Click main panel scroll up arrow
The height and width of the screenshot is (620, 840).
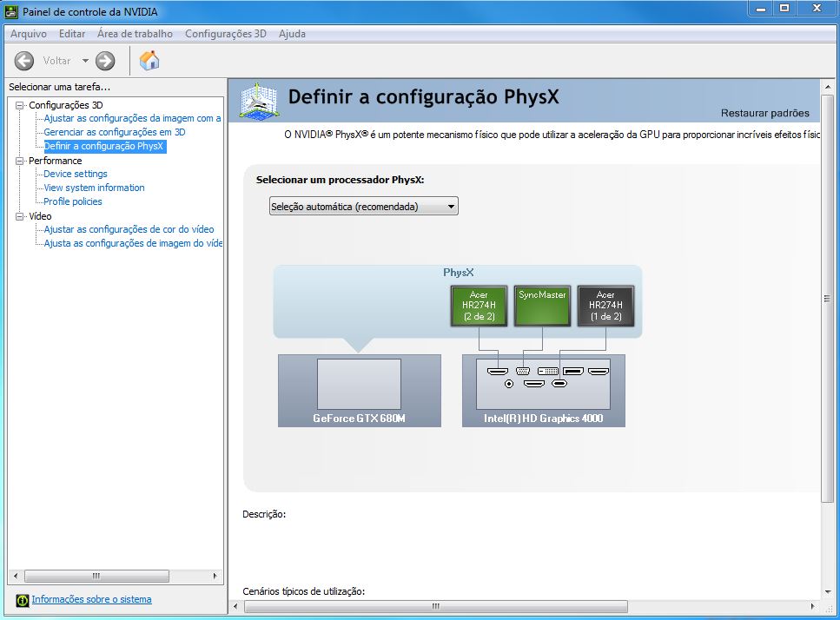(828, 86)
